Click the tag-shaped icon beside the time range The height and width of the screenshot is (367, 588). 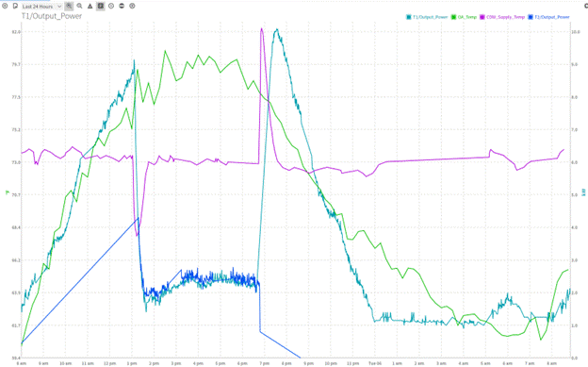15,6
